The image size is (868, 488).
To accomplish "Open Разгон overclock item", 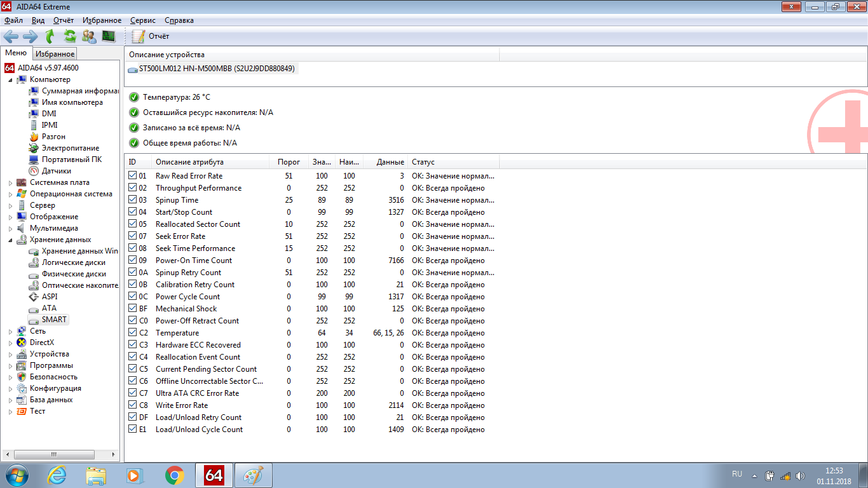I will pos(53,137).
